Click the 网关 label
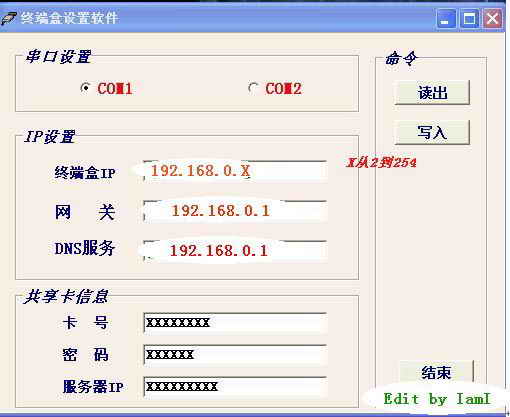 tap(85, 212)
